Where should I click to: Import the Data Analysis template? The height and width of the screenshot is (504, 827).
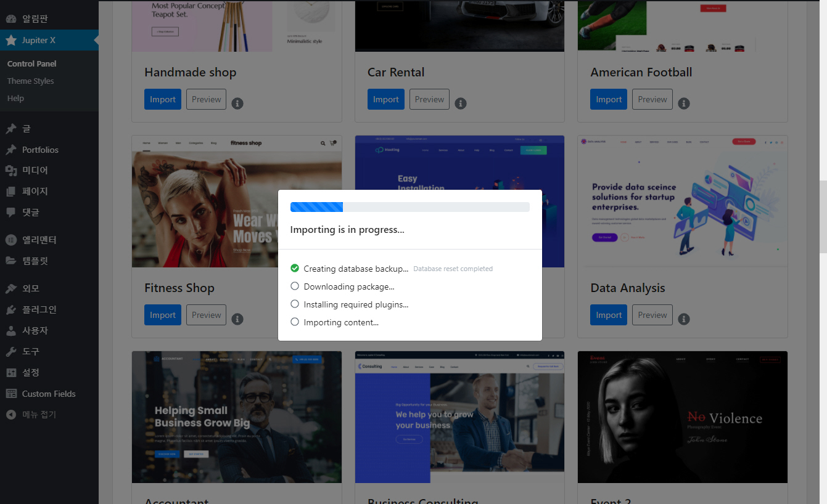[609, 315]
